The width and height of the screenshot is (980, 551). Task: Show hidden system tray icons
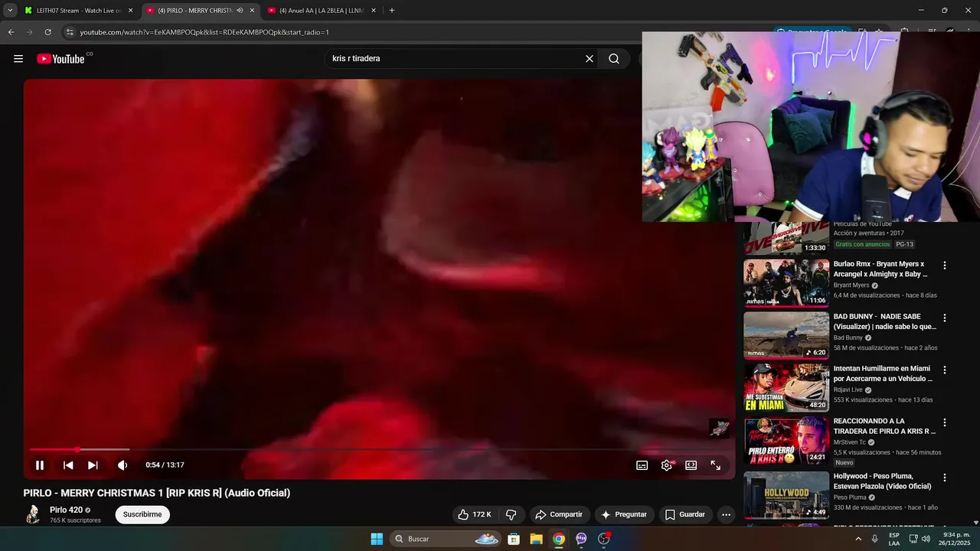pos(858,539)
